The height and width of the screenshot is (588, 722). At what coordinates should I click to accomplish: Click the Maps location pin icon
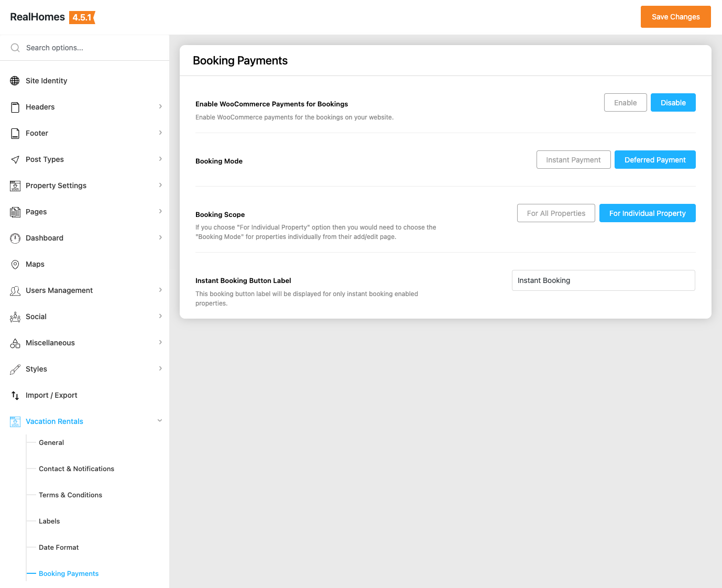click(x=15, y=264)
